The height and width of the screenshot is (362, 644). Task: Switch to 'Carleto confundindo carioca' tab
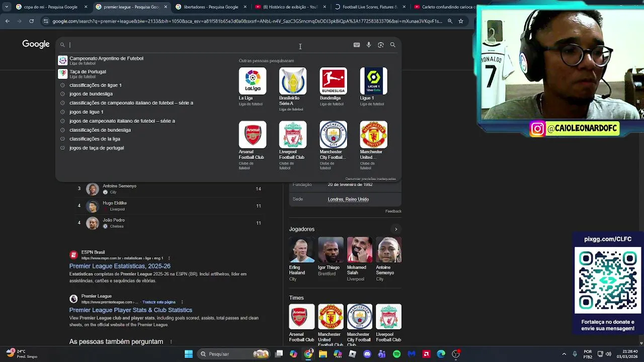(445, 7)
